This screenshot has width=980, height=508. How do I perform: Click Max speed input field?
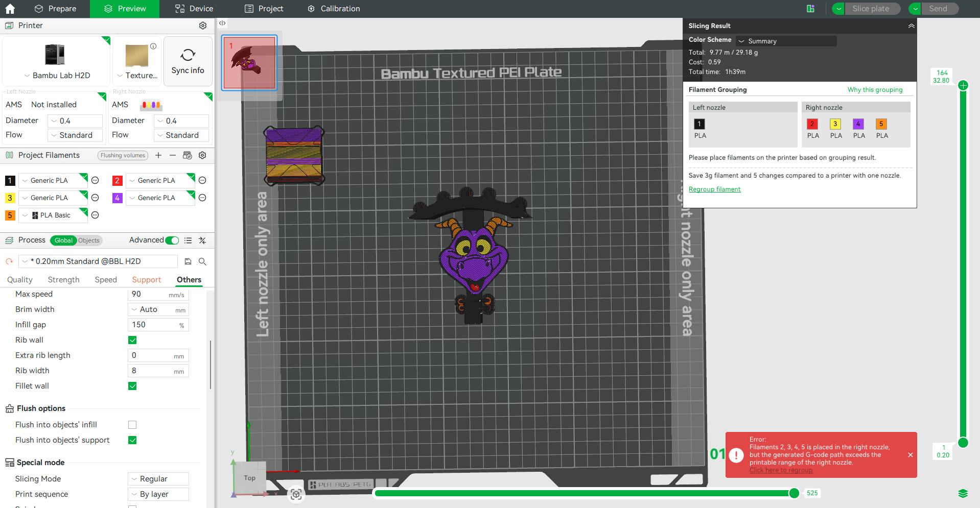(x=158, y=294)
